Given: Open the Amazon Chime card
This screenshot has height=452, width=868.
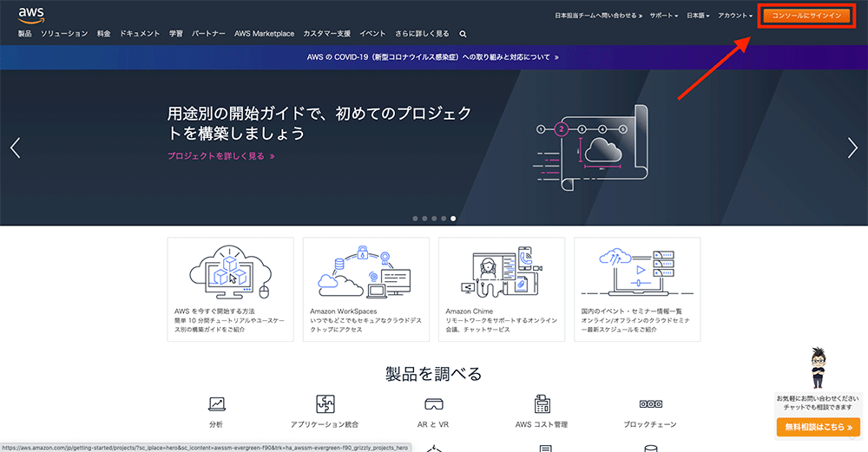Looking at the screenshot, I should (502, 290).
